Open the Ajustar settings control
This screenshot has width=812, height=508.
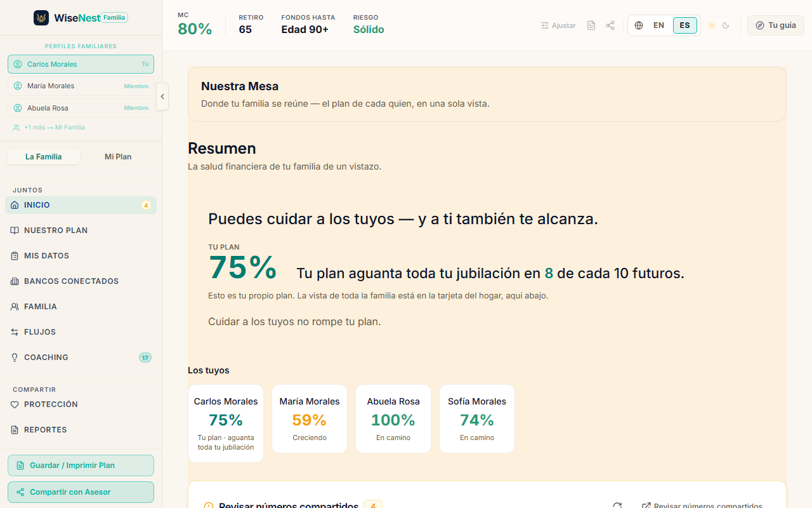pyautogui.click(x=558, y=25)
